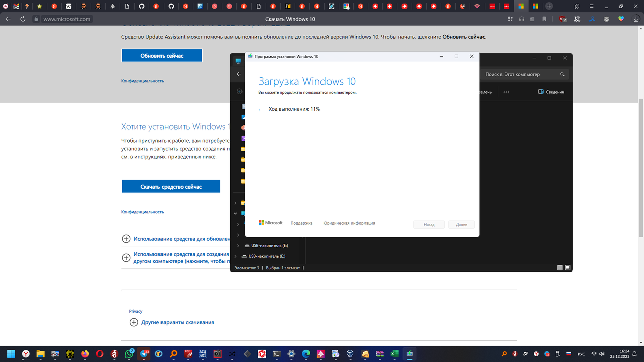Open VirtualBox cube icon in taskbar

(x=350, y=354)
